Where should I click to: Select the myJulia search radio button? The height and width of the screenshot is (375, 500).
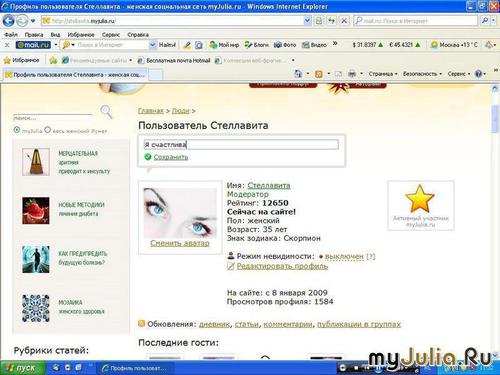tap(17, 130)
